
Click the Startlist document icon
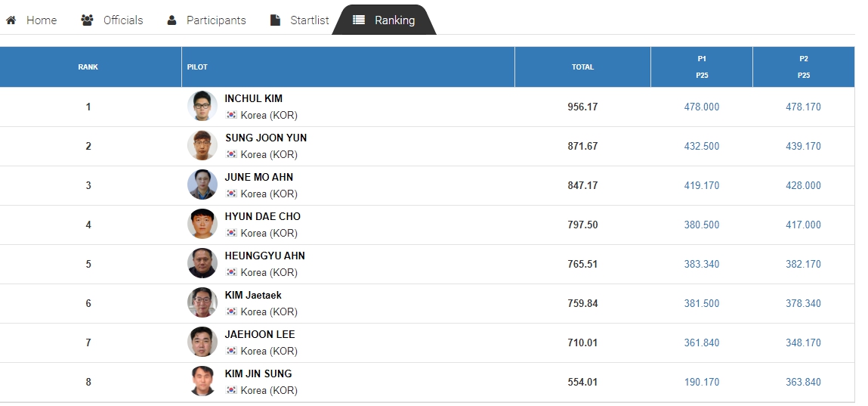pyautogui.click(x=275, y=20)
